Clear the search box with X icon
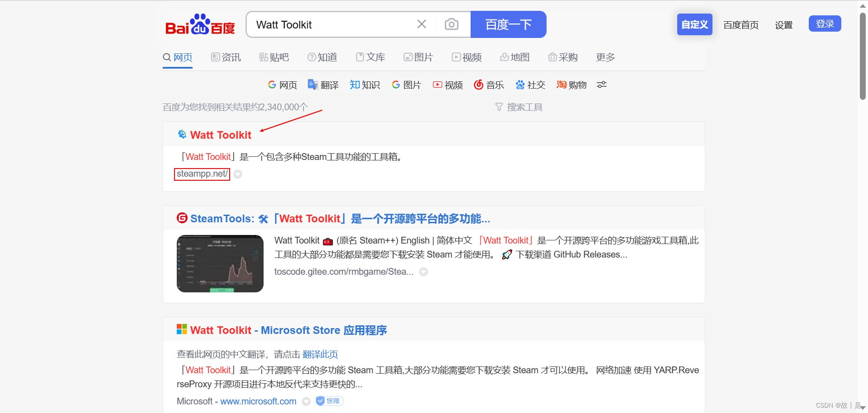The height and width of the screenshot is (413, 868). [x=421, y=24]
